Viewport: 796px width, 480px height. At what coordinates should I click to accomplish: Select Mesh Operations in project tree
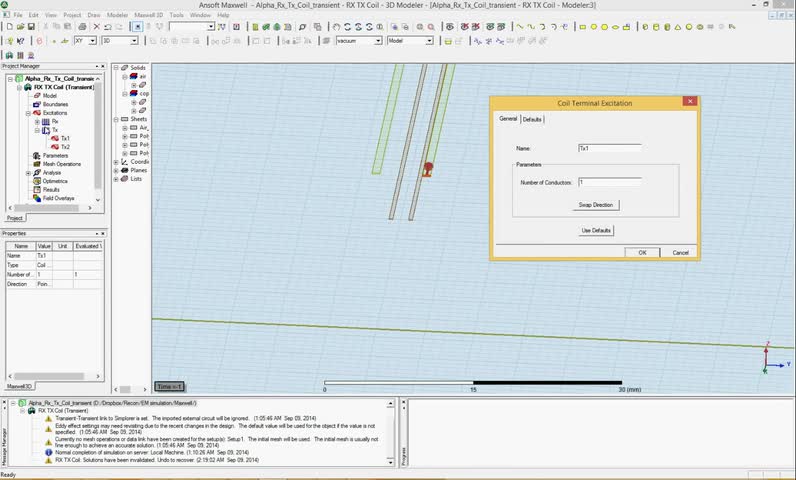point(61,164)
